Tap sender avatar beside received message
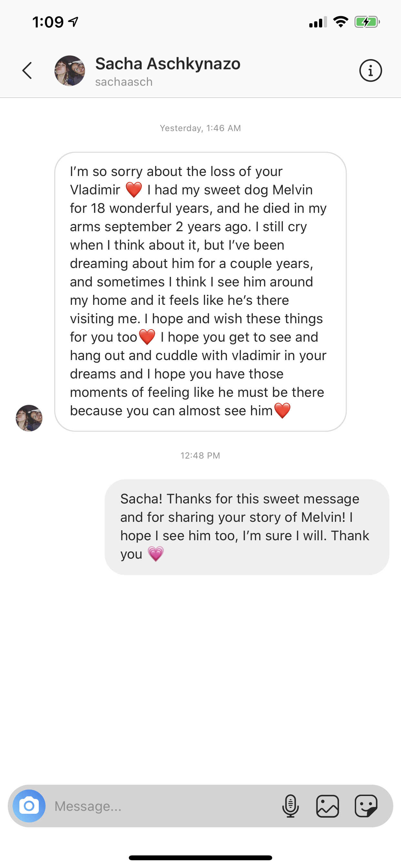Viewport: 401px width, 868px height. pyautogui.click(x=29, y=418)
